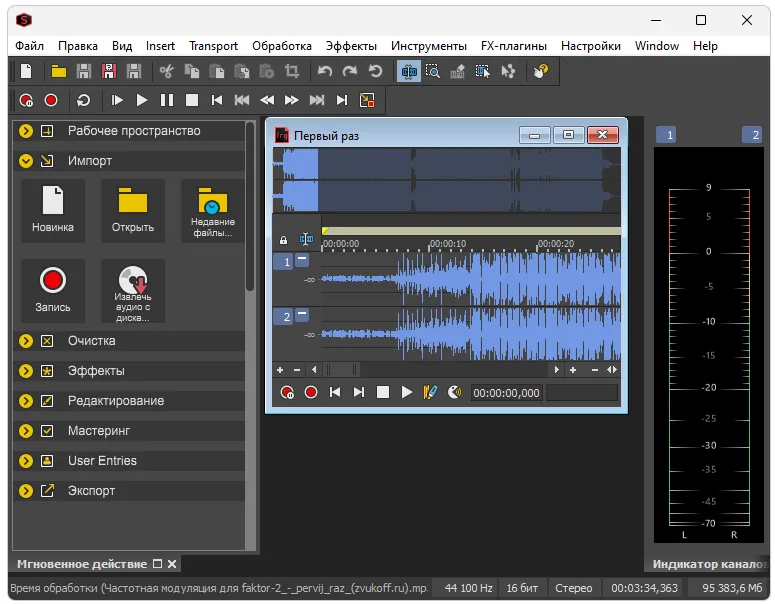Select the Magnify tool in toolbar
Image resolution: width=775 pixels, height=604 pixels.
coord(433,71)
